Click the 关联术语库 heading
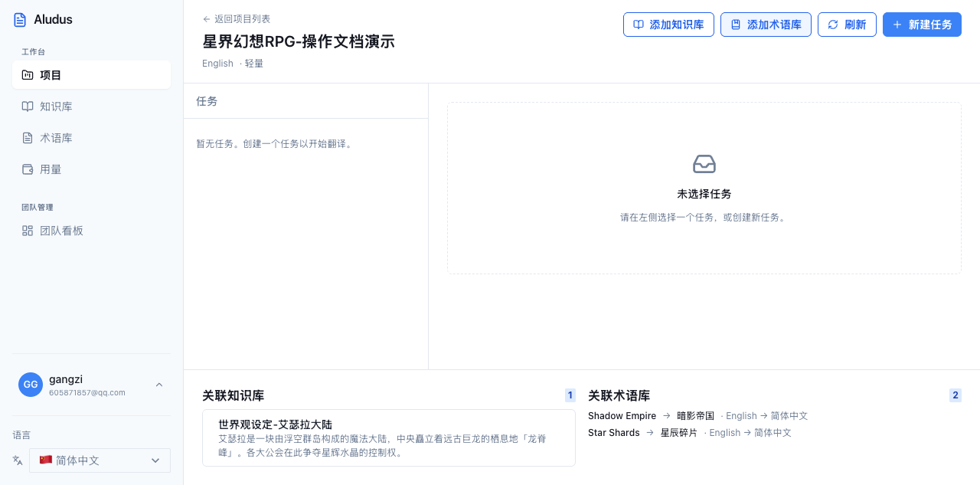The image size is (980, 485). point(619,396)
